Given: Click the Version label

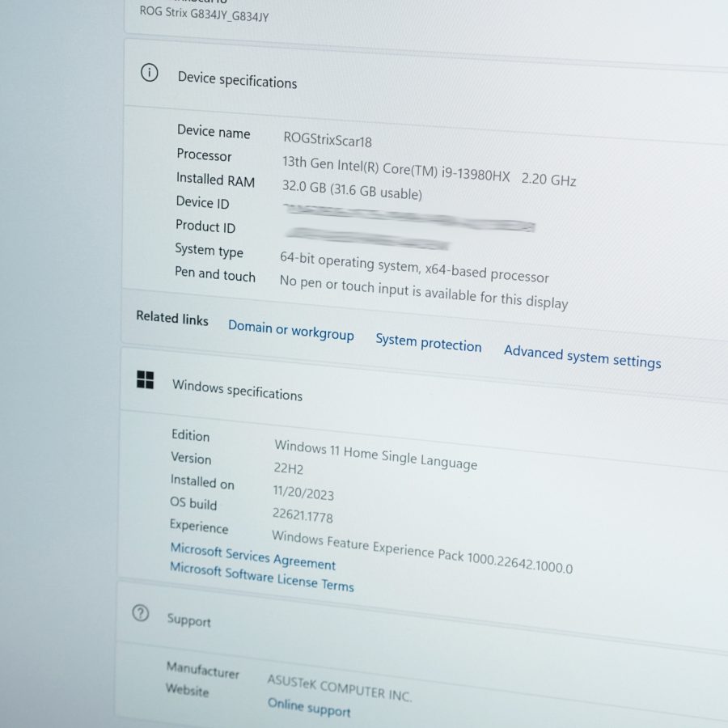Looking at the screenshot, I should pos(191,457).
